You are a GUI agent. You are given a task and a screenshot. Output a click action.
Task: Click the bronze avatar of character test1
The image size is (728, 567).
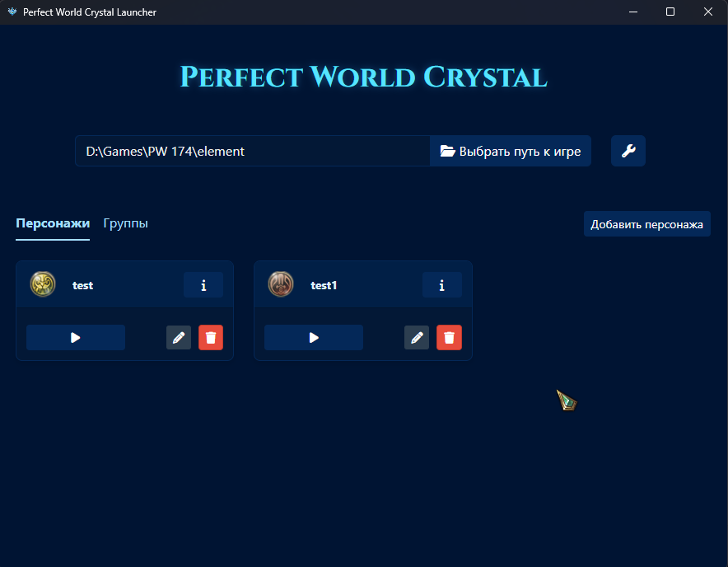[281, 284]
